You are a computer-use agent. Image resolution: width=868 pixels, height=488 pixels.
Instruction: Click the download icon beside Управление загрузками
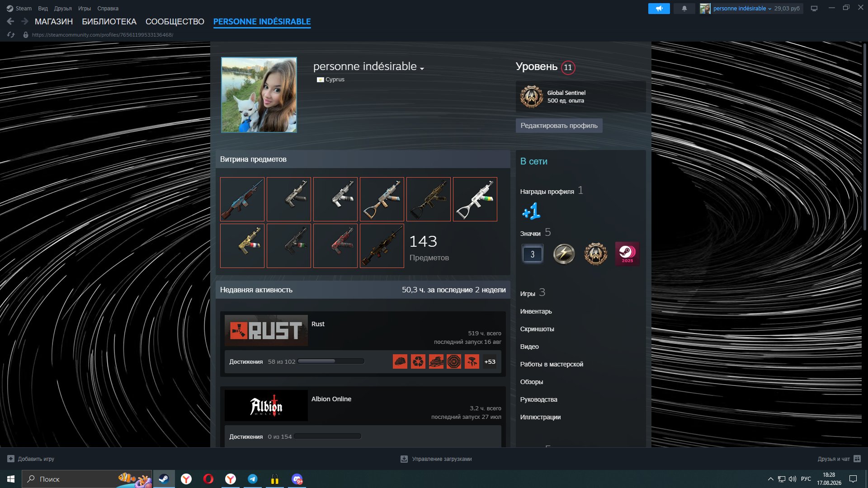point(404,459)
